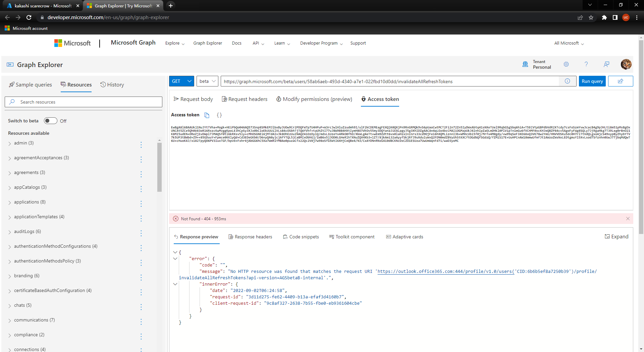
Task: Open the Adaptive cards tab
Action: pos(405,237)
